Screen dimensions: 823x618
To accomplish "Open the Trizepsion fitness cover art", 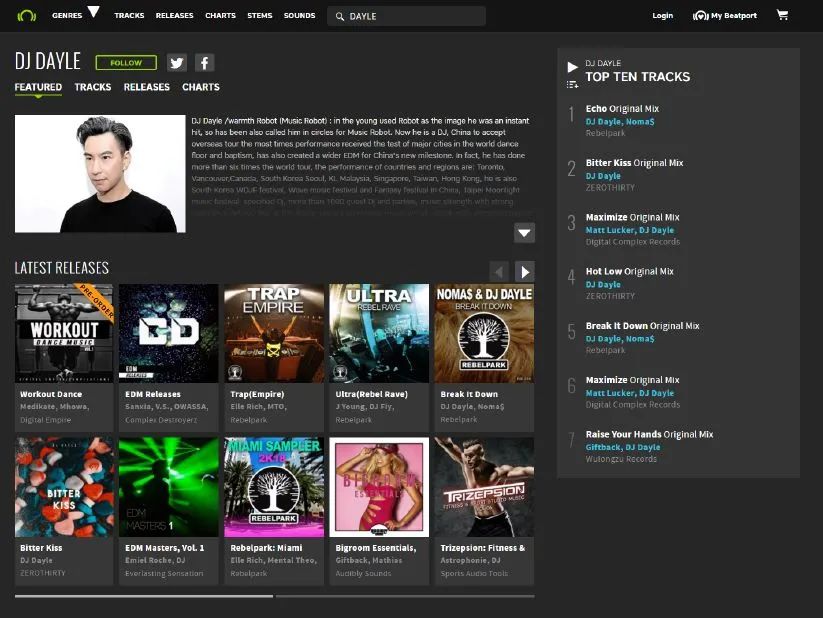I will (484, 487).
